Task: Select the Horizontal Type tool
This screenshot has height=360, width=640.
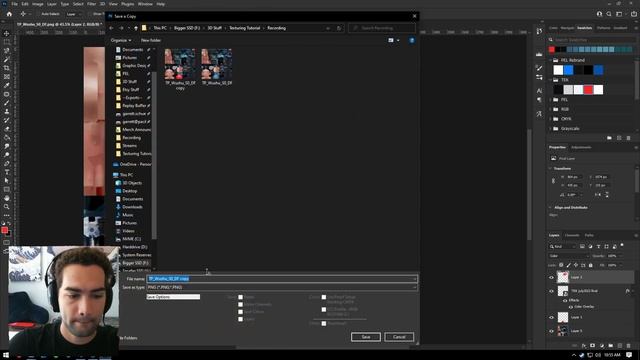Action: [x=7, y=172]
